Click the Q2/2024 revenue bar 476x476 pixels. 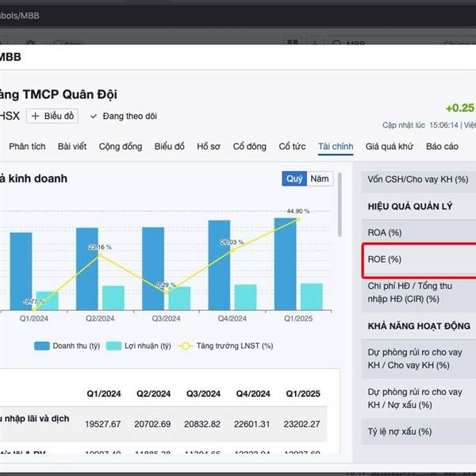(86, 269)
